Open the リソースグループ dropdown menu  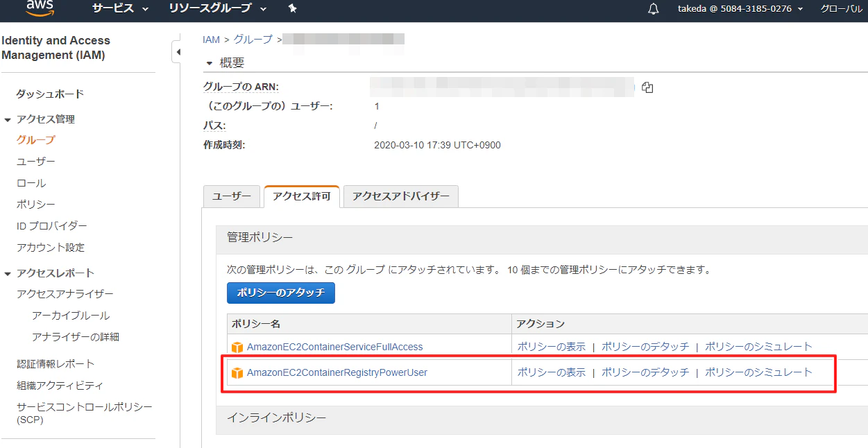tap(217, 8)
